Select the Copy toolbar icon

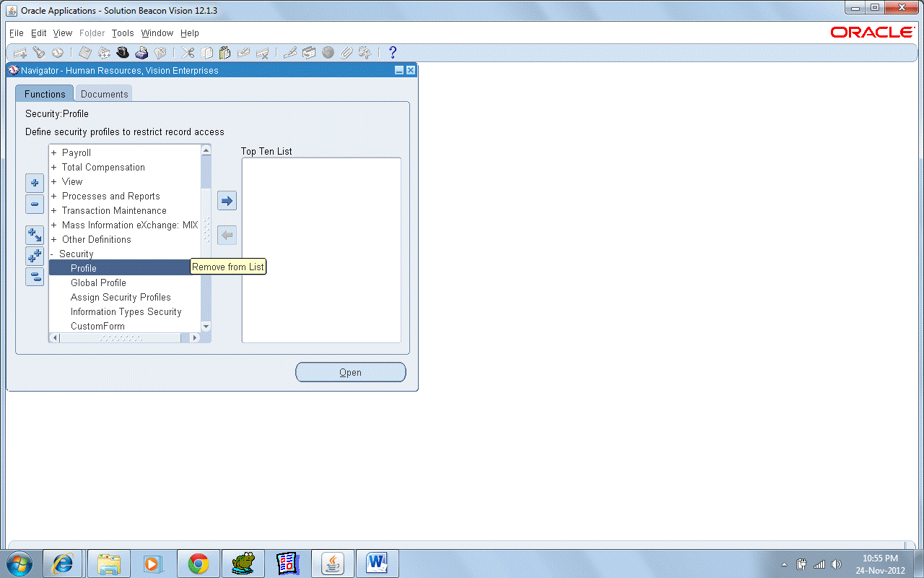point(206,52)
